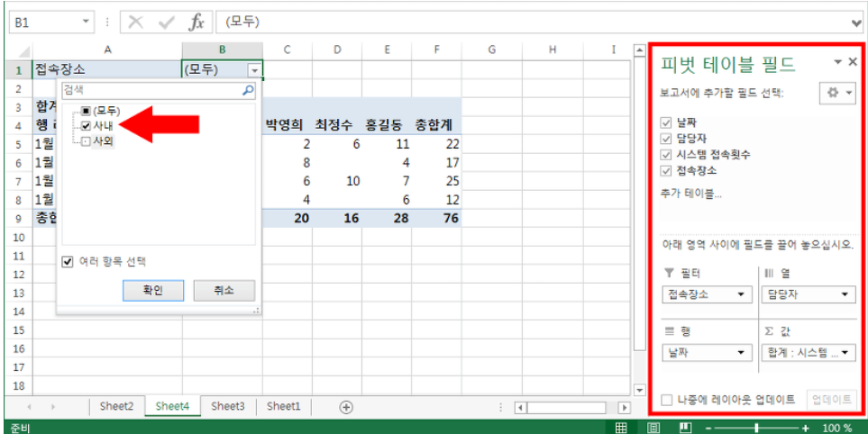This screenshot has width=868, height=434.
Task: Select the 박영희 column header cell
Action: click(x=287, y=125)
